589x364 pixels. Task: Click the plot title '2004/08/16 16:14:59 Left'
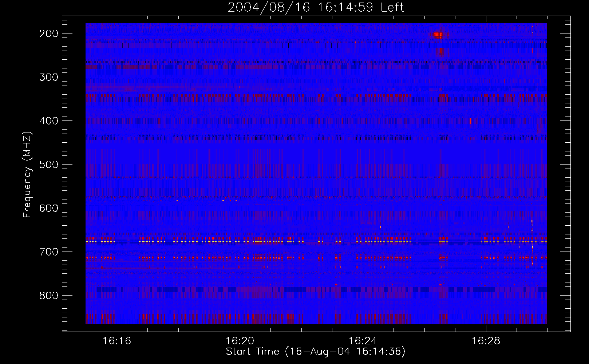tap(316, 7)
